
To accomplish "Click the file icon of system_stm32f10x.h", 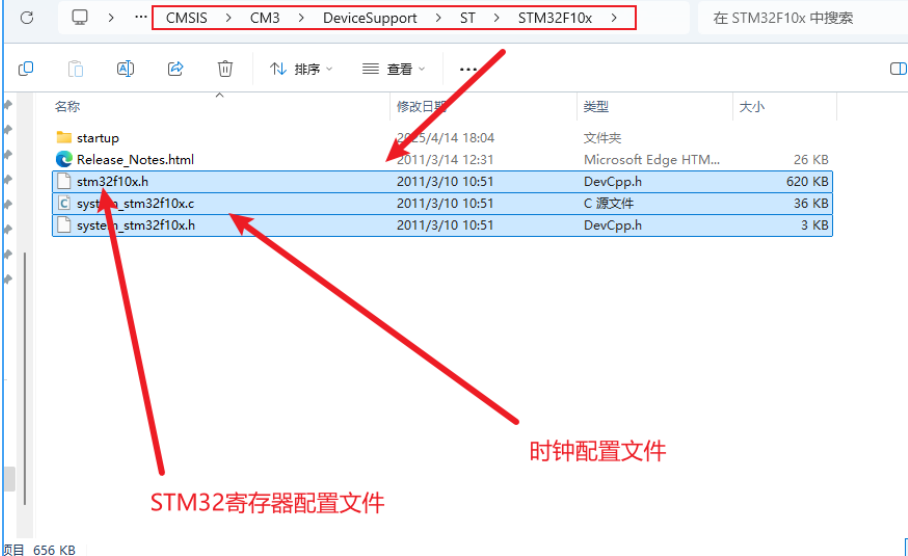I will pos(64,225).
